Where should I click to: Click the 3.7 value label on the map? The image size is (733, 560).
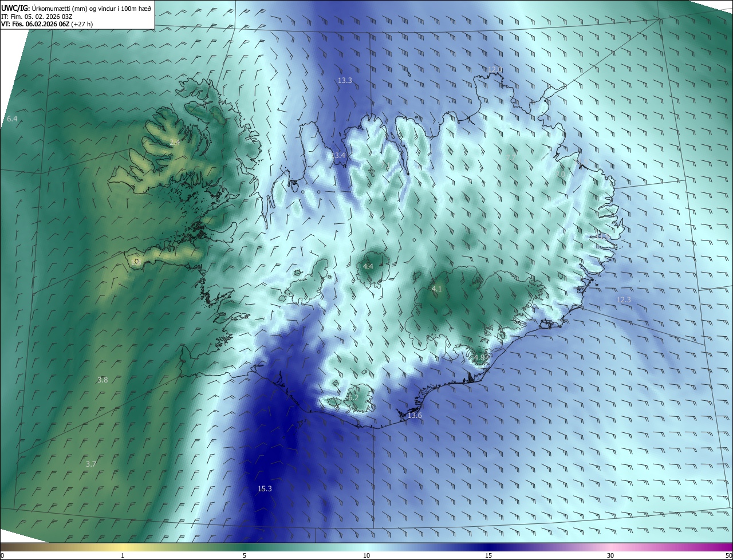coord(90,464)
